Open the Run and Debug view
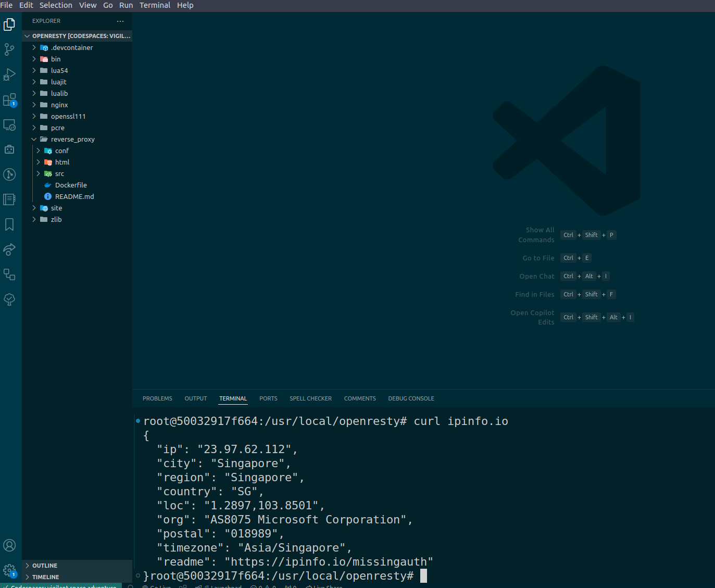 (x=9, y=74)
